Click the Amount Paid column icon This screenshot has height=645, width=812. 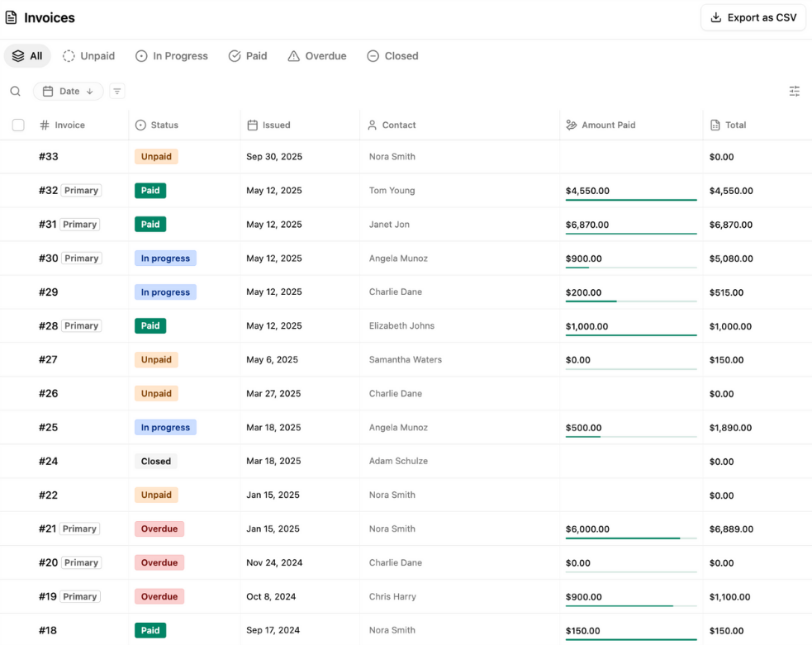[x=571, y=125]
